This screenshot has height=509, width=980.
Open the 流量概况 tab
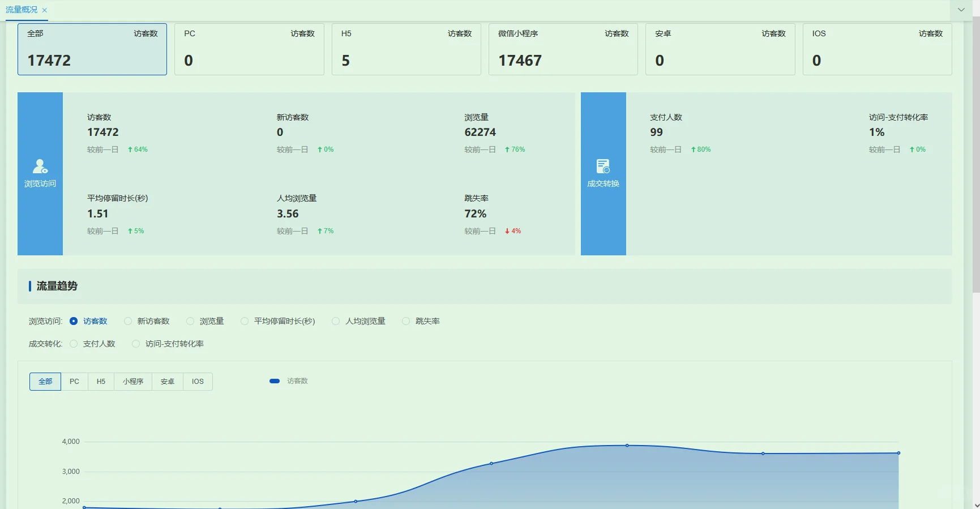click(x=22, y=10)
